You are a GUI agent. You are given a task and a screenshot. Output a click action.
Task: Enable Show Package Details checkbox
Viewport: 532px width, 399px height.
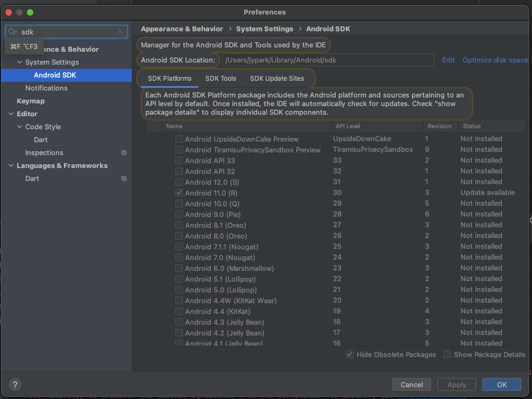(447, 354)
